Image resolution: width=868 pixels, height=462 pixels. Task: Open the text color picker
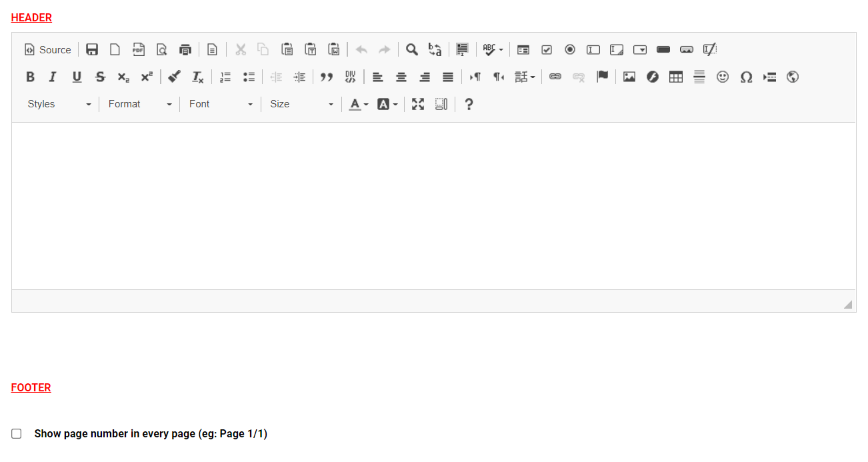coord(359,104)
